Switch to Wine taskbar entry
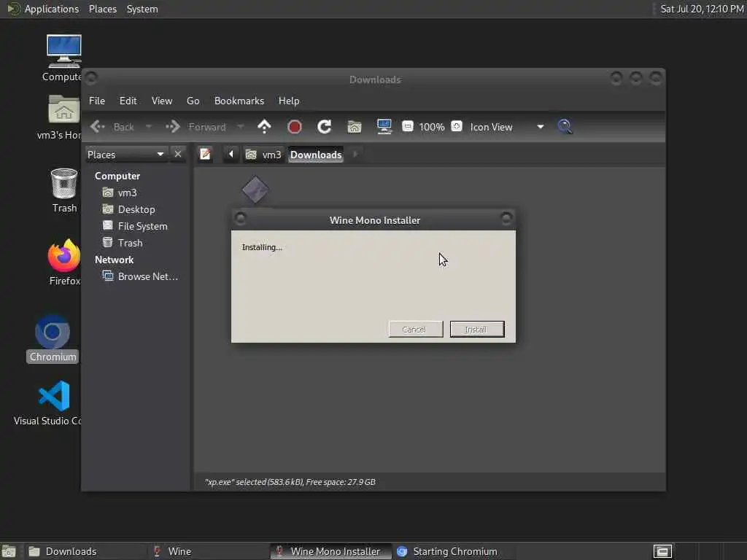 point(208,551)
